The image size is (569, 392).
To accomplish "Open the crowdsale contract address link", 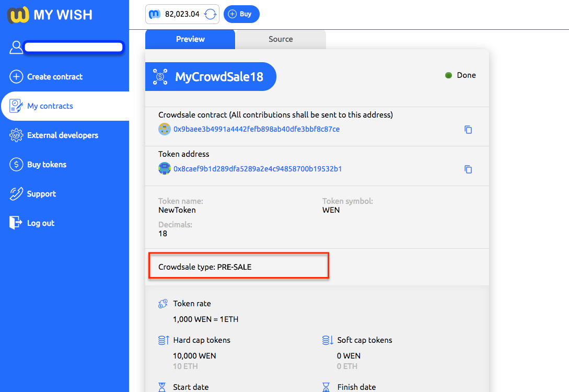I will point(257,129).
